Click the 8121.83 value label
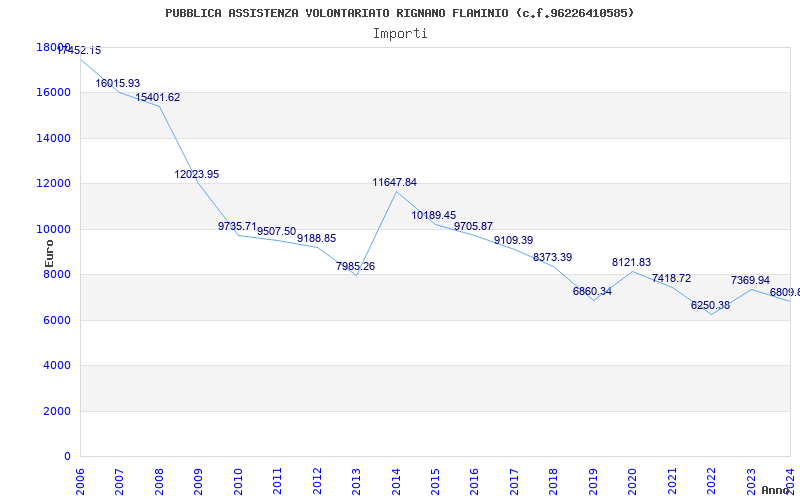The image size is (800, 500). (x=632, y=263)
